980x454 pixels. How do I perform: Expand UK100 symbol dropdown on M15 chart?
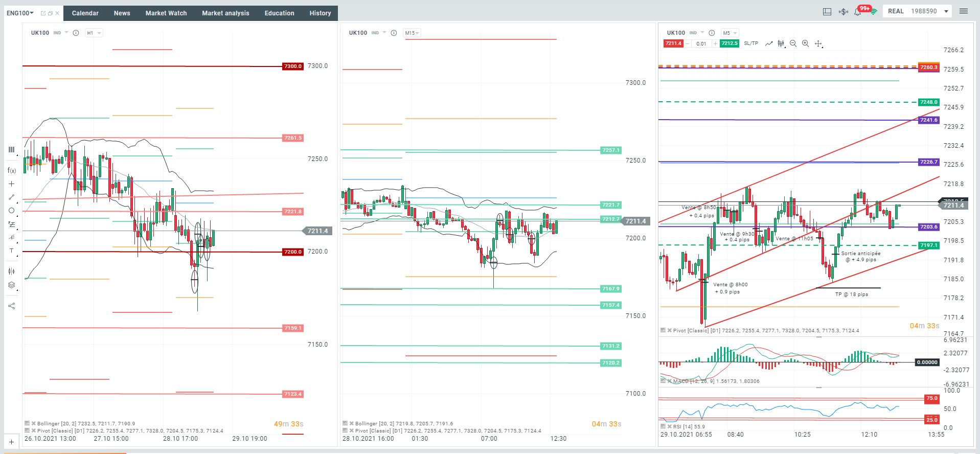click(384, 33)
